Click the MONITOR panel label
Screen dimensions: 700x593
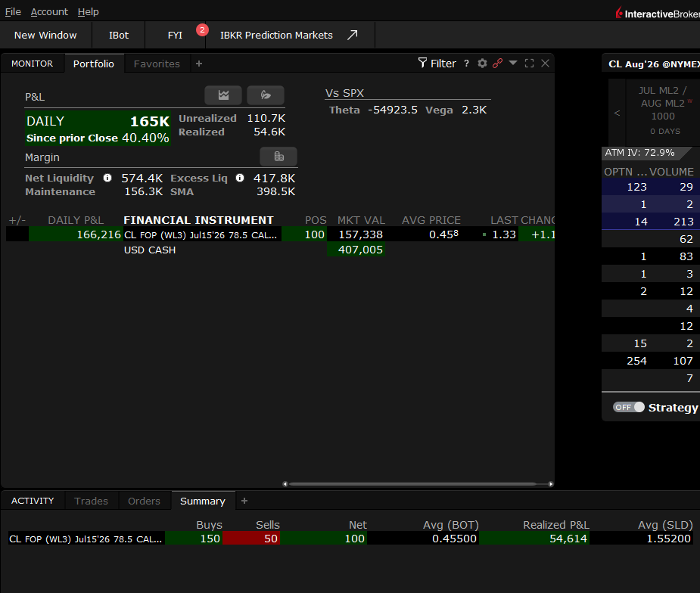tap(32, 64)
